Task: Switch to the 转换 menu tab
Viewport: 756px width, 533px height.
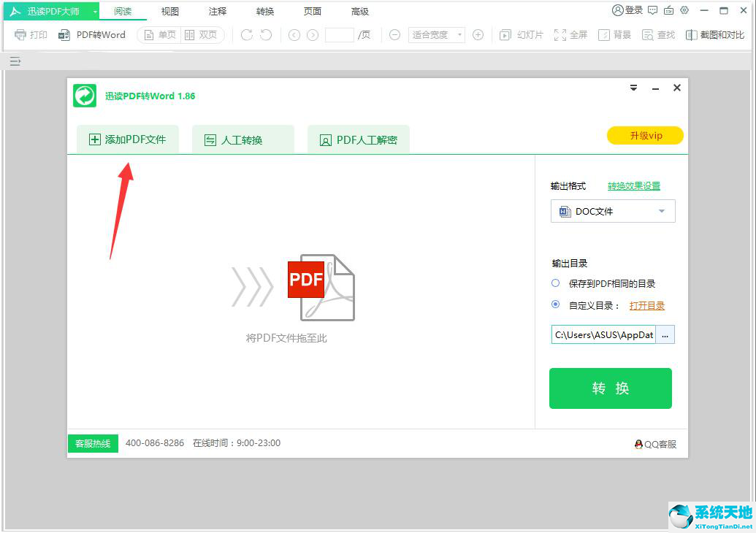Action: pos(264,10)
